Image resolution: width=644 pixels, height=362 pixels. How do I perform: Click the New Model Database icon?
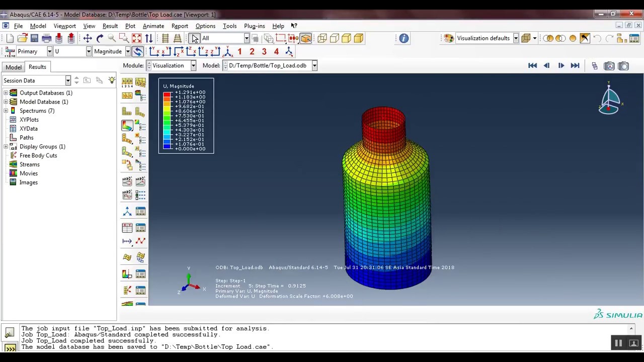pos(10,38)
